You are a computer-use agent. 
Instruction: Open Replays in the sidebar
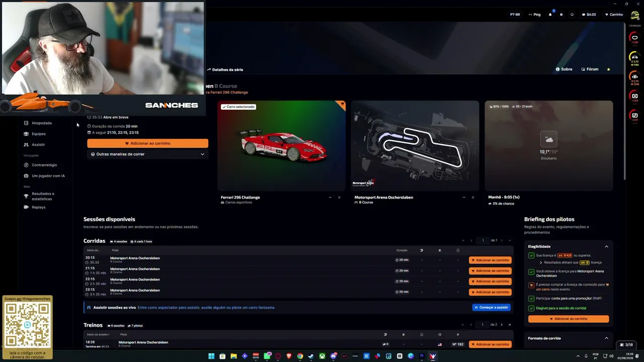pos(39,207)
